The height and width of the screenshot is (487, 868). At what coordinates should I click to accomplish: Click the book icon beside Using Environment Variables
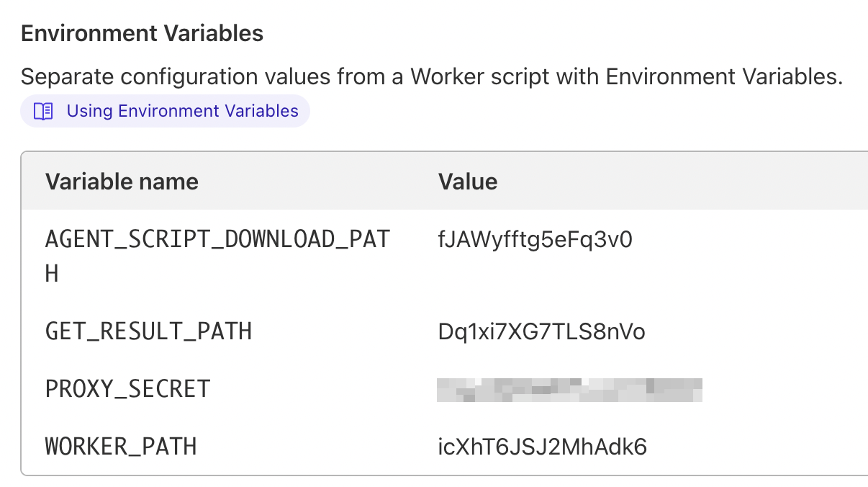(43, 110)
